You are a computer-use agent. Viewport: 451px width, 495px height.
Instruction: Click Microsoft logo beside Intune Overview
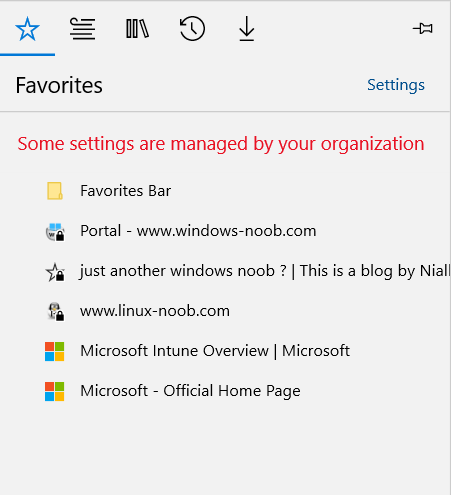[x=55, y=351]
